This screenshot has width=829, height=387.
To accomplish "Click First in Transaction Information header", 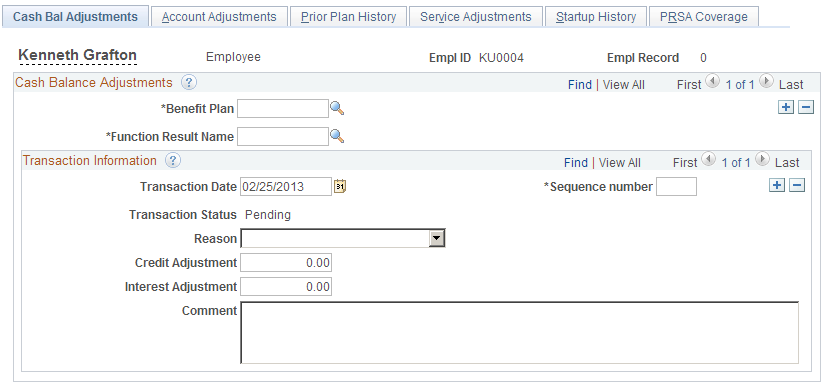I will coord(685,163).
